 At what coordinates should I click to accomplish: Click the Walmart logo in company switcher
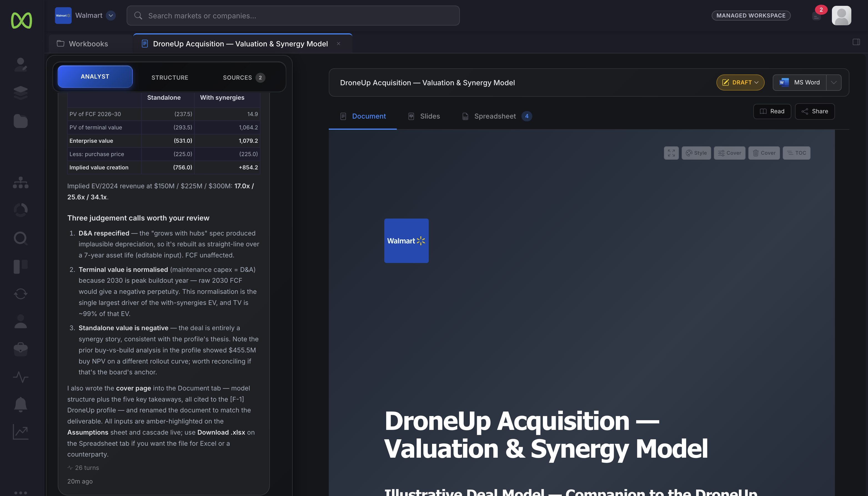tap(63, 15)
